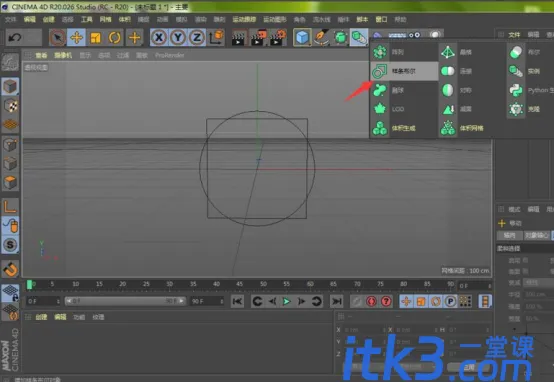The image size is (554, 382).
Task: Select the Live Selection tool
Action: click(x=57, y=37)
